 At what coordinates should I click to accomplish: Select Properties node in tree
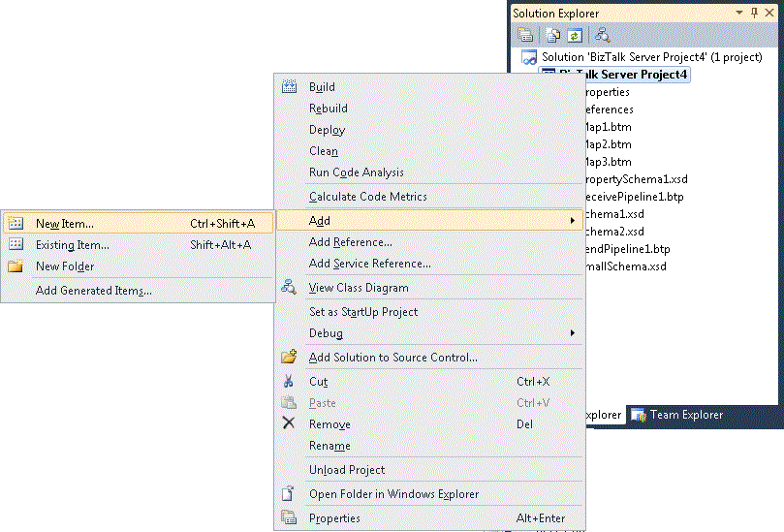coord(608,92)
